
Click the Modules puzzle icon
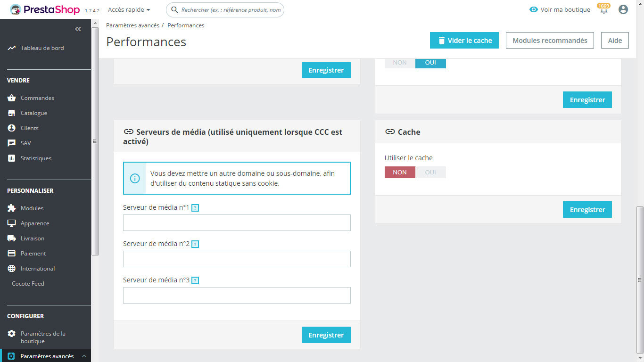coord(12,208)
